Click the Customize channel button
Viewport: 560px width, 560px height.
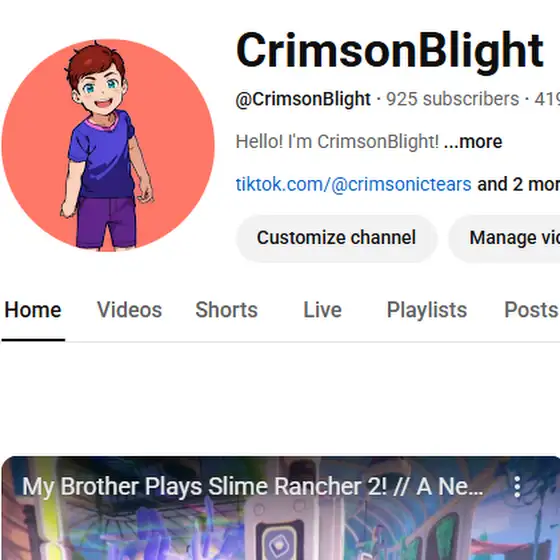pyautogui.click(x=336, y=238)
